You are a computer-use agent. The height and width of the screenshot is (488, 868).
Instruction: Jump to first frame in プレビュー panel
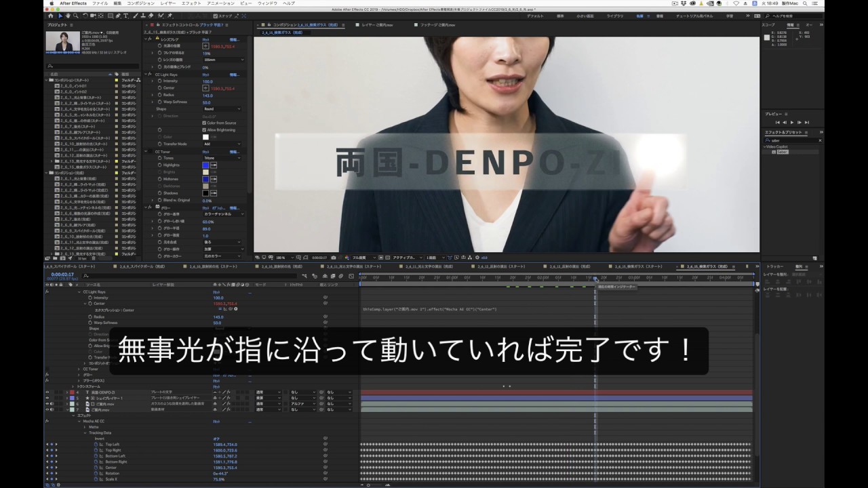coord(778,123)
